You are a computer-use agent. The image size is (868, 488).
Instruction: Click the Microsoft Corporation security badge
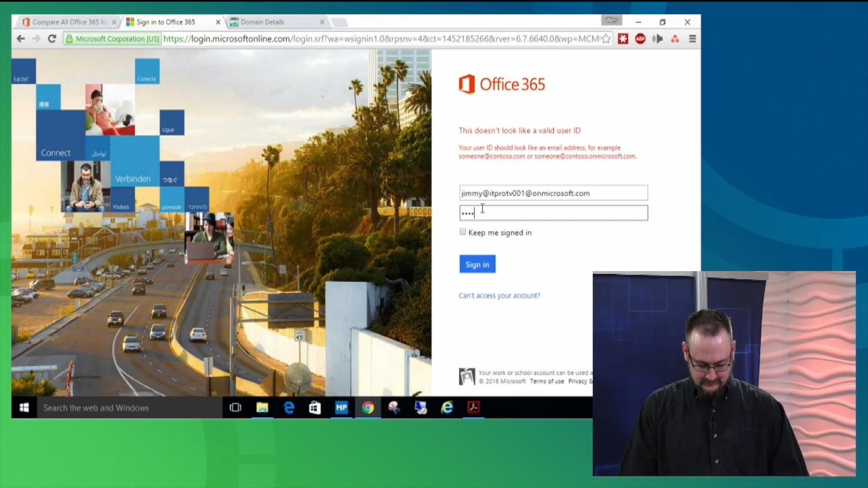pos(113,39)
